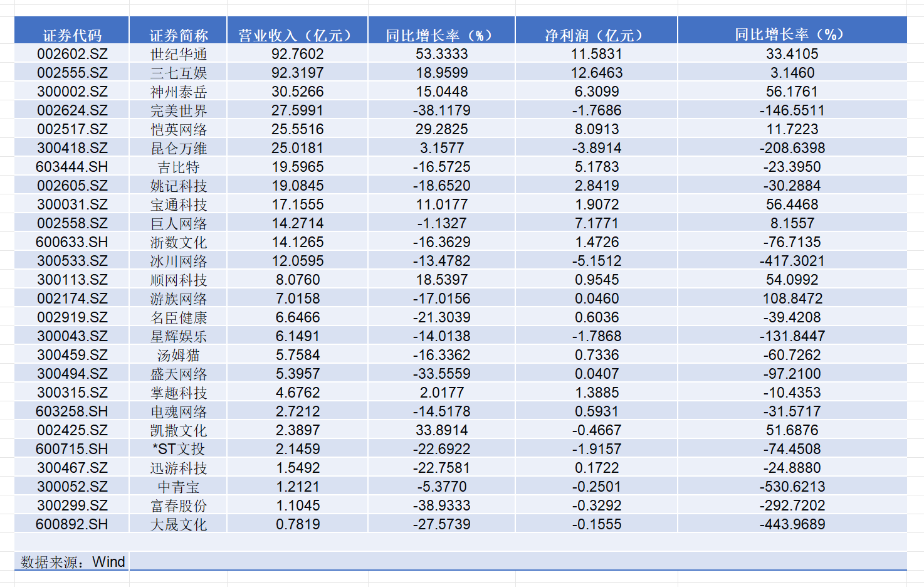Click the 恺英网络 cell
This screenshot has height=587, width=924.
179,129
